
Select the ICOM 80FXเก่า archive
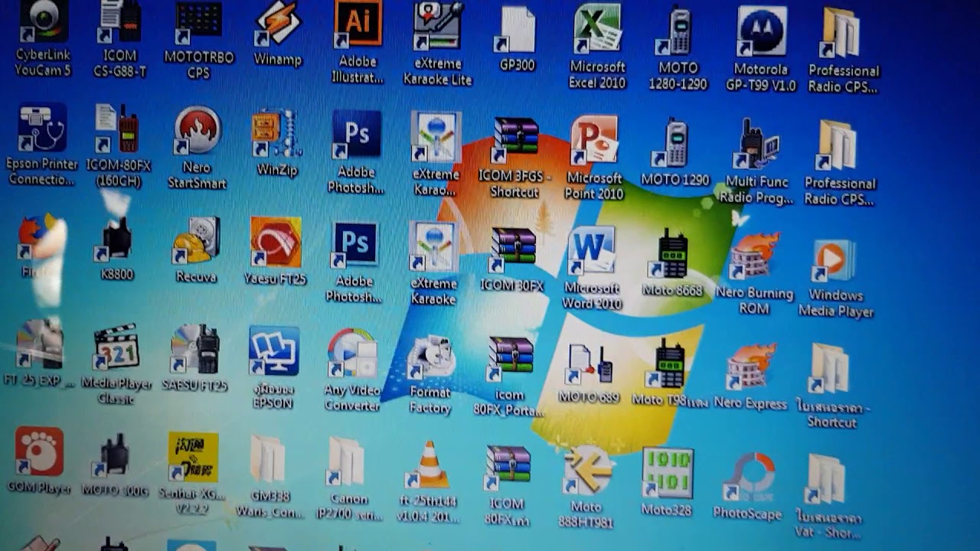(506, 486)
